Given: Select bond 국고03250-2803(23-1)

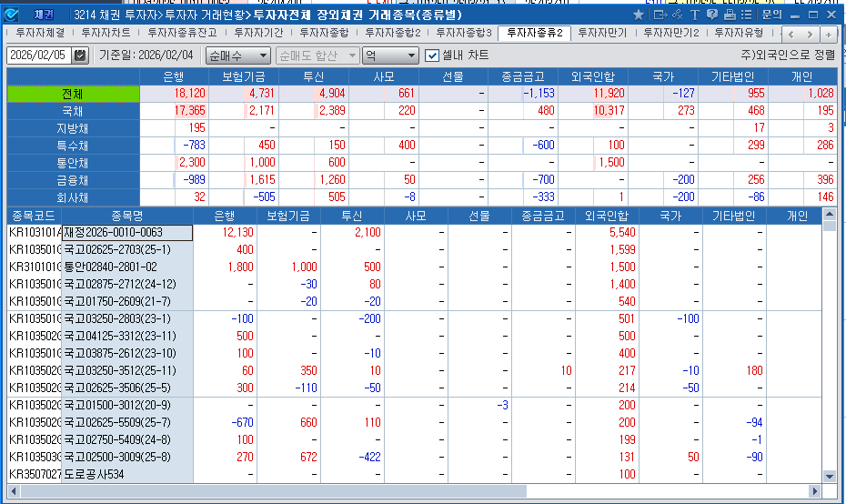Looking at the screenshot, I should coord(127,319).
